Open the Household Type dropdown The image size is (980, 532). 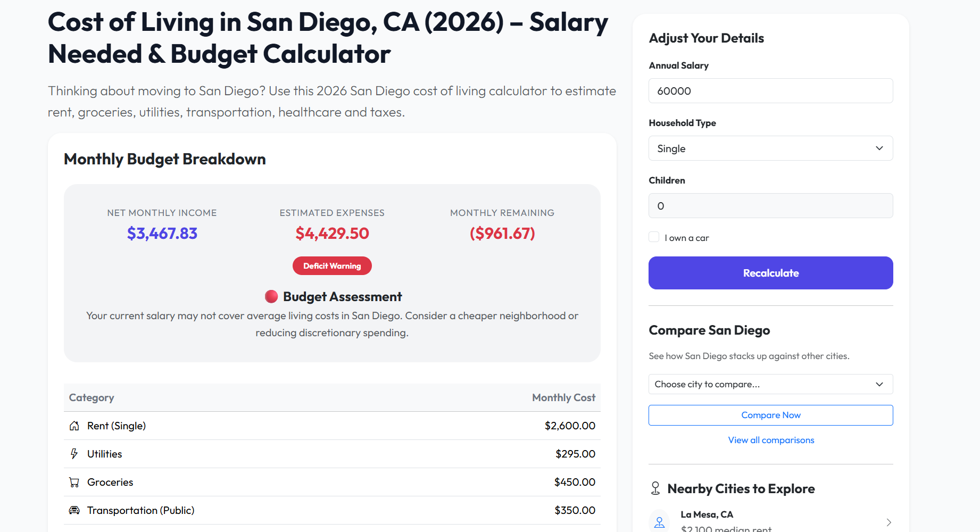tap(770, 148)
